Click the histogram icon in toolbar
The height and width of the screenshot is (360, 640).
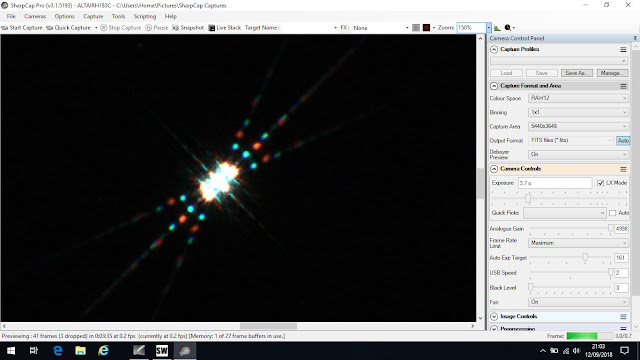click(497, 28)
